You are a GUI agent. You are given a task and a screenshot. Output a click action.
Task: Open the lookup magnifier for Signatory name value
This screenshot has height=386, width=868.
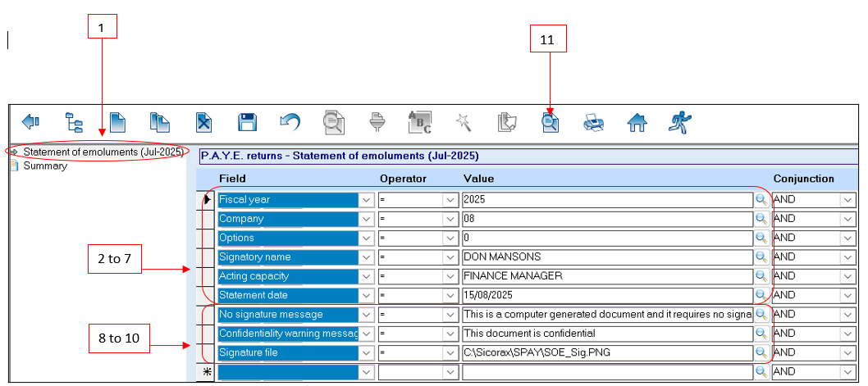coord(761,257)
